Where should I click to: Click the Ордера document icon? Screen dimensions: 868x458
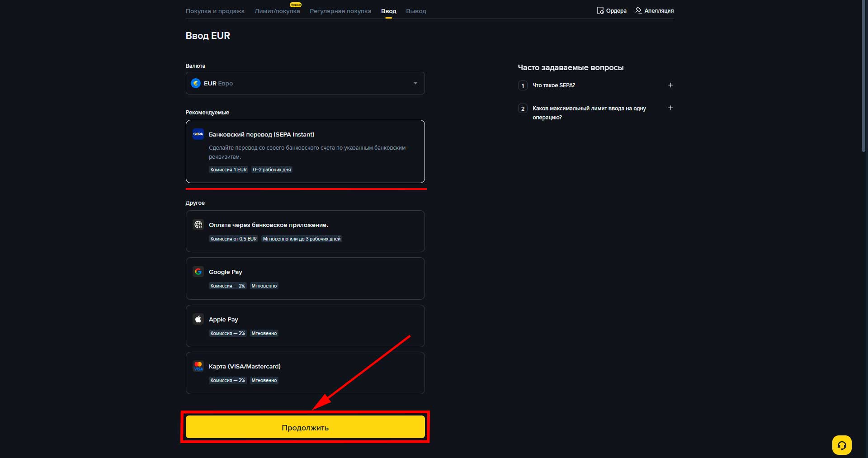tap(600, 10)
